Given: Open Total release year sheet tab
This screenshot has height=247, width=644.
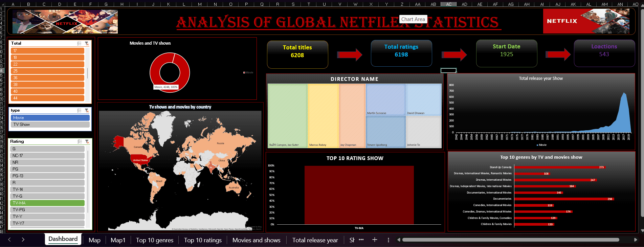Looking at the screenshot, I should [315, 240].
